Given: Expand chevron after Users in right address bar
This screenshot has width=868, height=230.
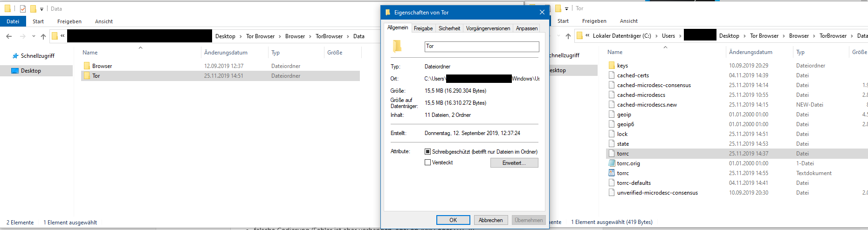Looking at the screenshot, I should pos(680,36).
